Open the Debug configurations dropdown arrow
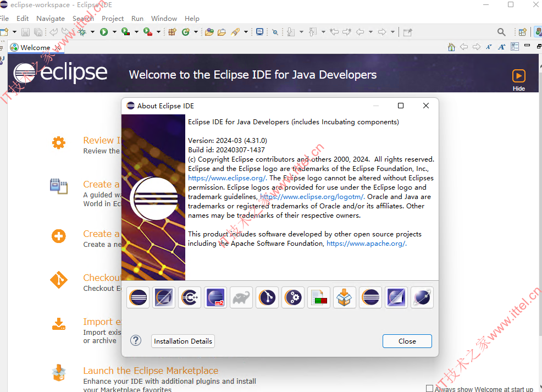The width and height of the screenshot is (542, 392). [x=93, y=32]
